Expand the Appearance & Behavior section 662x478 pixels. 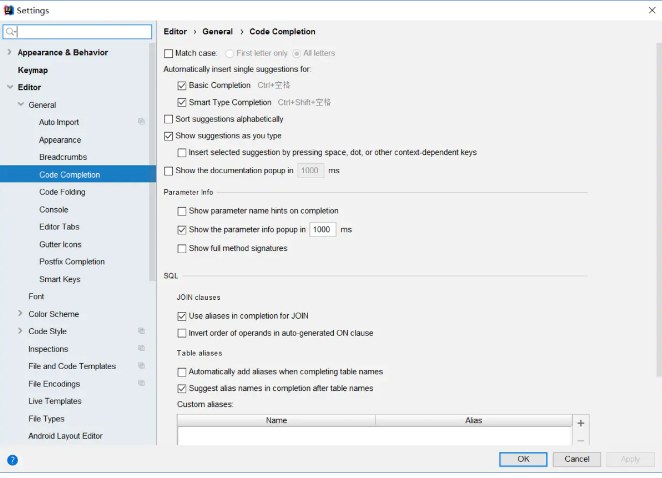click(9, 52)
